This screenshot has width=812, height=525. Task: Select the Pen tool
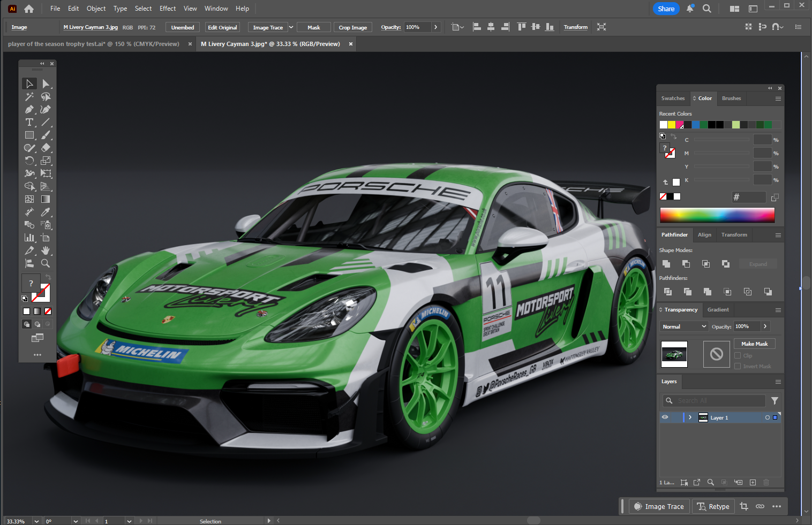29,109
